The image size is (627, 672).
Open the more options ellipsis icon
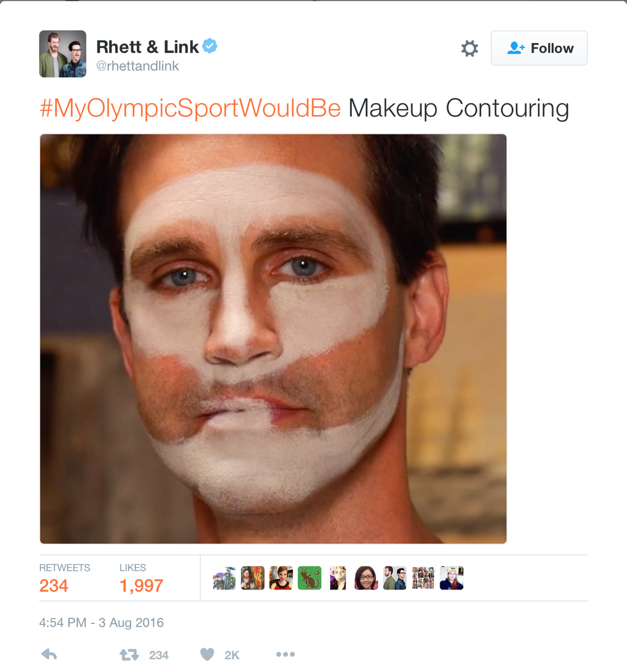[285, 654]
